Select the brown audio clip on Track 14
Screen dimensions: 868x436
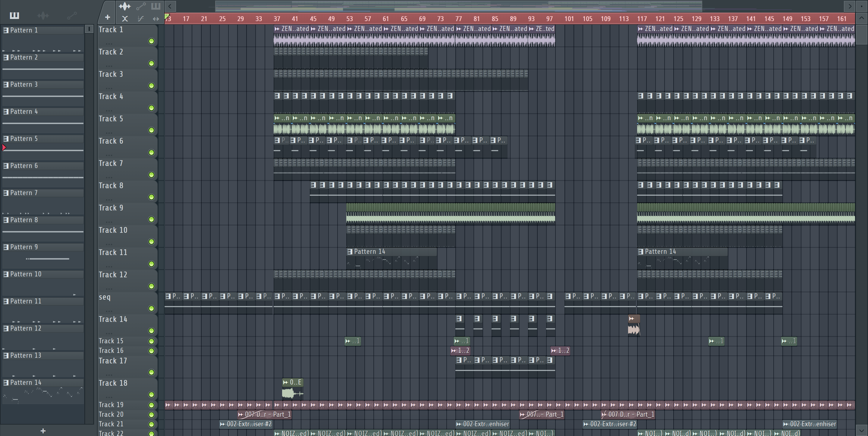point(634,325)
